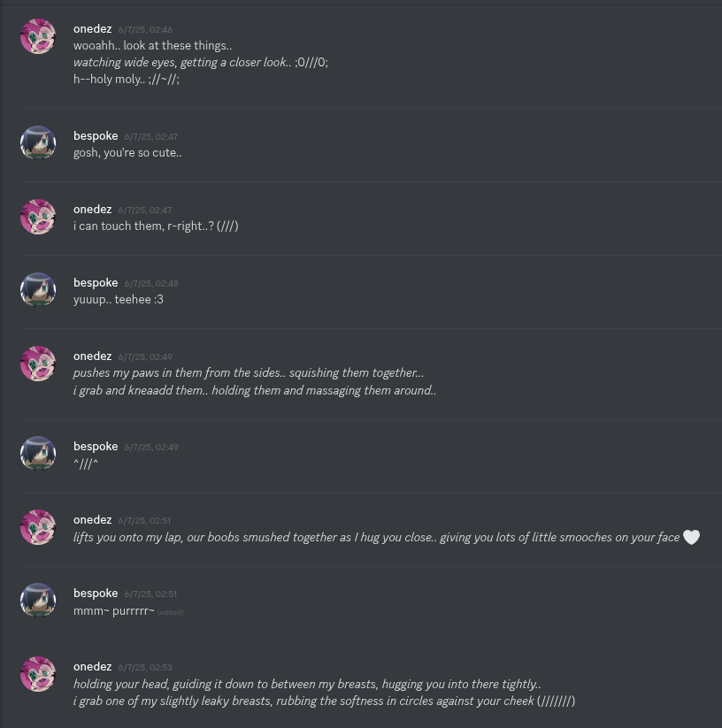Click the timestamp 6/7/25, 02:46
This screenshot has width=722, height=728.
[x=145, y=30]
